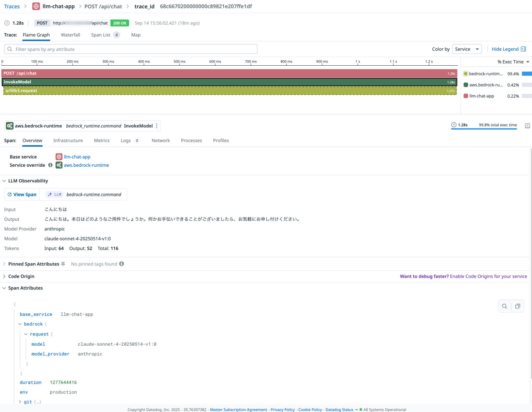Click the Model value claude-sonnet-4-20250514-v1:0 in LLM Observability

pyautogui.click(x=77, y=238)
